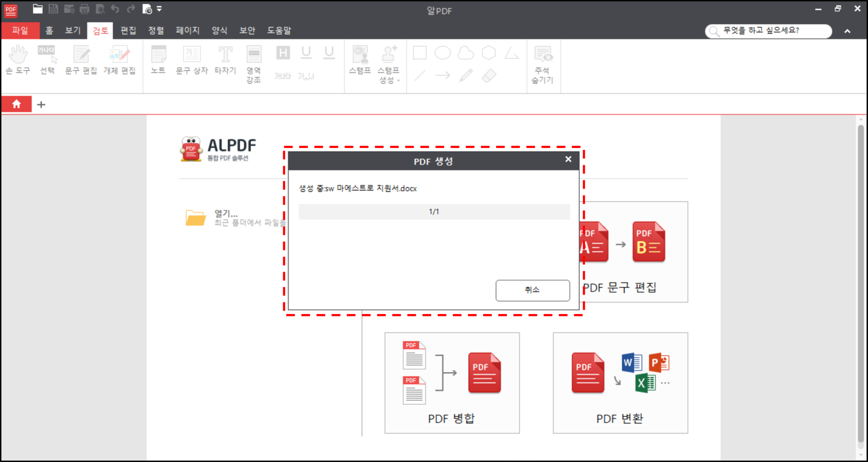Insert a Text Box (문구 상자)
868x462 pixels.
192,60
